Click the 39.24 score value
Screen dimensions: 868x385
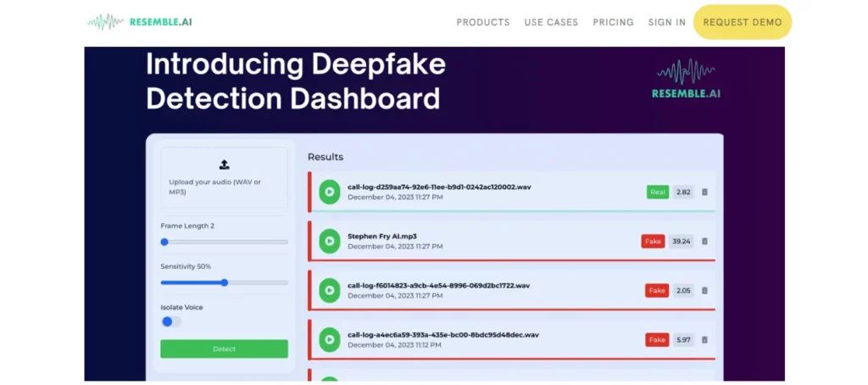[x=682, y=242]
